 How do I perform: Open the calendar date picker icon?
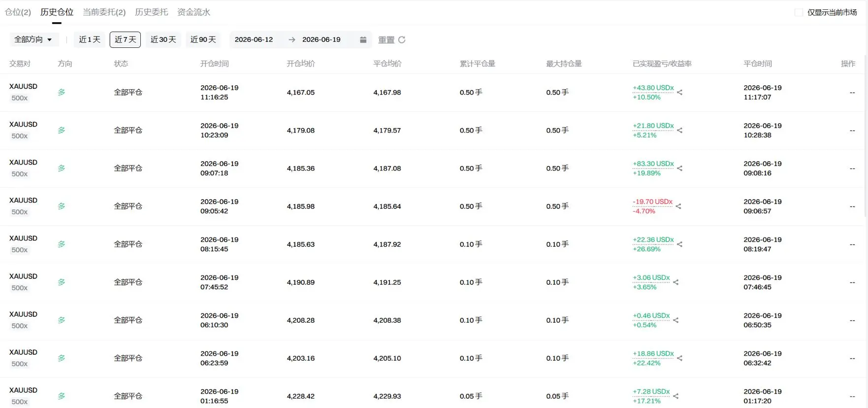363,39
